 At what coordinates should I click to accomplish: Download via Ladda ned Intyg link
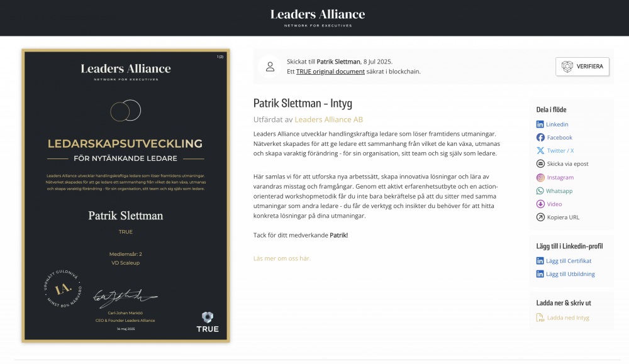coord(568,318)
